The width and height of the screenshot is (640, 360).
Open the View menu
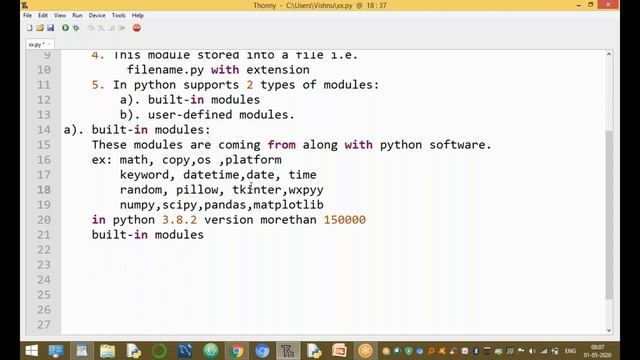(60, 15)
